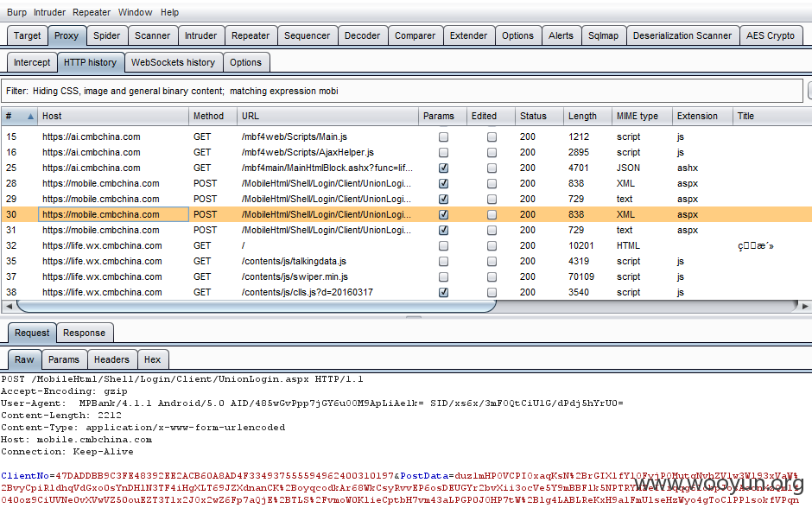
Task: Select the Request tab
Action: pyautogui.click(x=32, y=333)
